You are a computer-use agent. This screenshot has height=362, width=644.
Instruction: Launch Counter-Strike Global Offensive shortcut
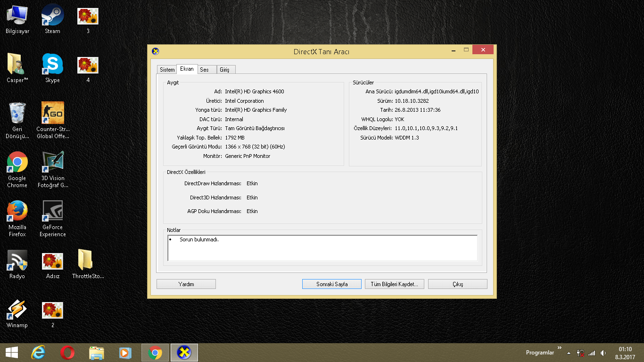(x=52, y=120)
